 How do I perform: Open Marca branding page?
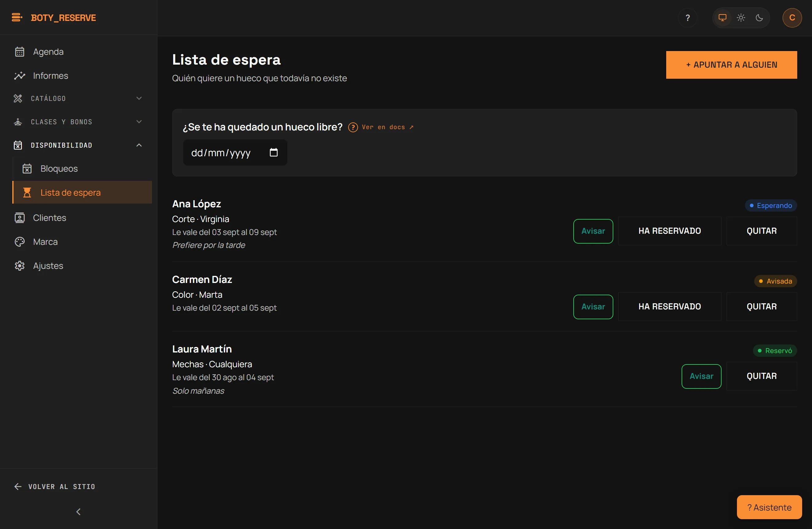point(81,241)
